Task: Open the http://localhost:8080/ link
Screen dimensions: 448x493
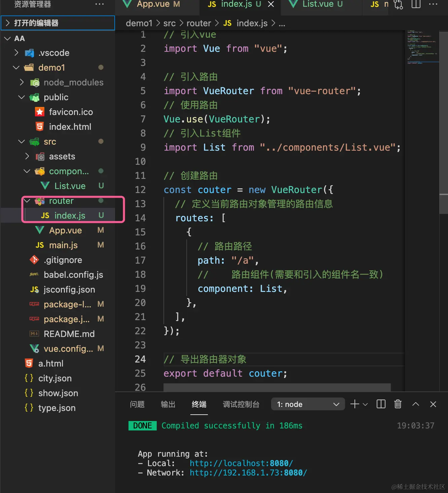Action: pyautogui.click(x=241, y=463)
